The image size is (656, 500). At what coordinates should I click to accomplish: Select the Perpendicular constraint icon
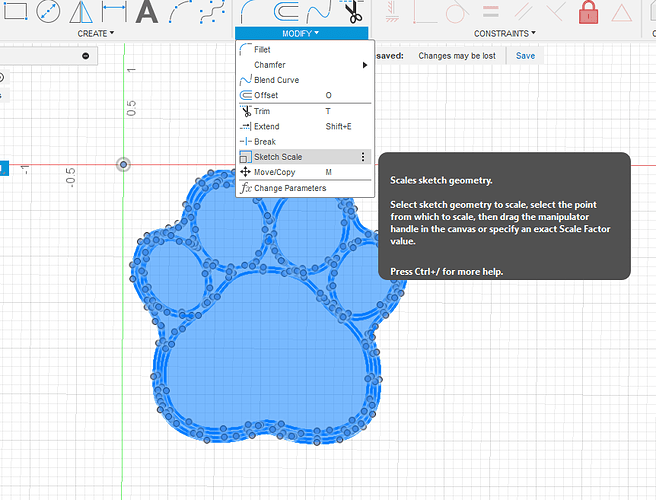[425, 11]
